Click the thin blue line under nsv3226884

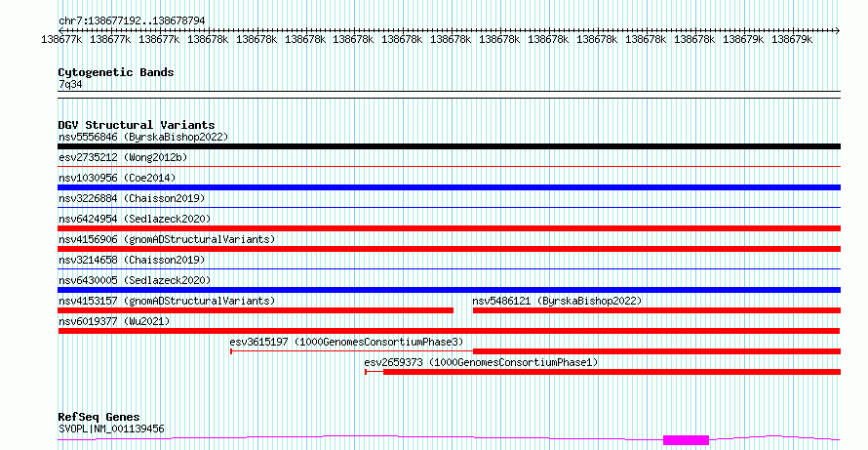(449, 207)
